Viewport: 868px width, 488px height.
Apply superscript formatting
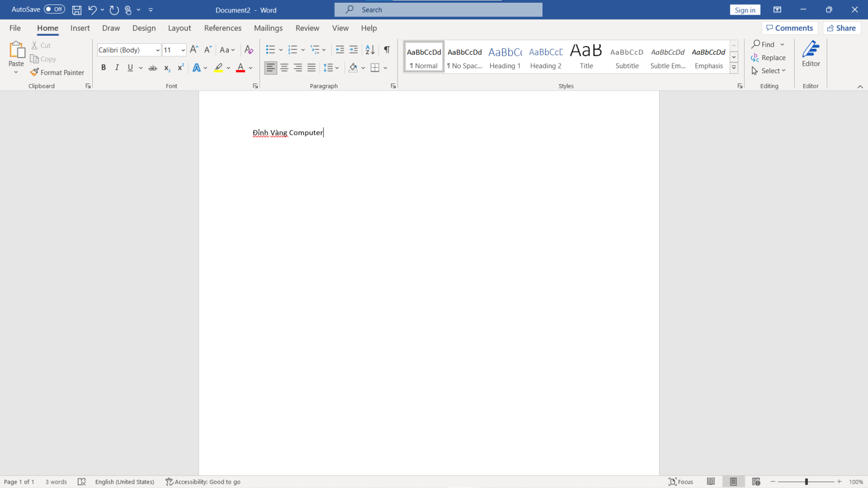point(181,68)
